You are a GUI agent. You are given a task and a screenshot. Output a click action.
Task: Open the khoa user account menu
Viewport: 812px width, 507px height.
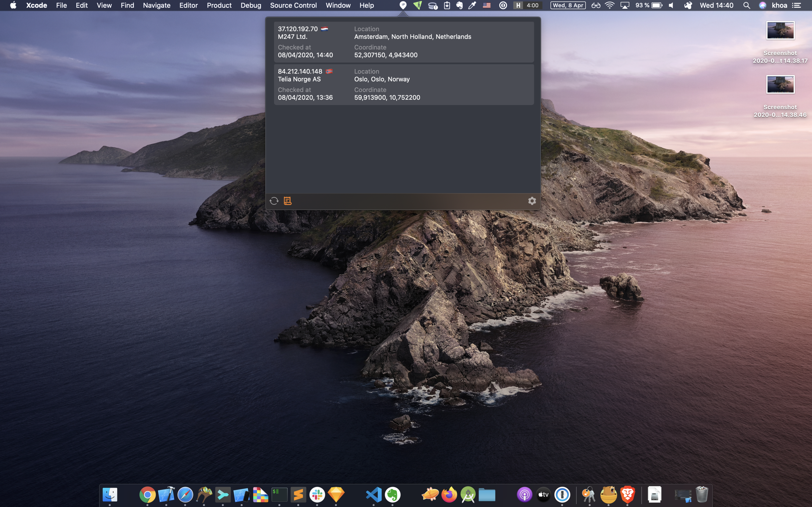pos(779,5)
